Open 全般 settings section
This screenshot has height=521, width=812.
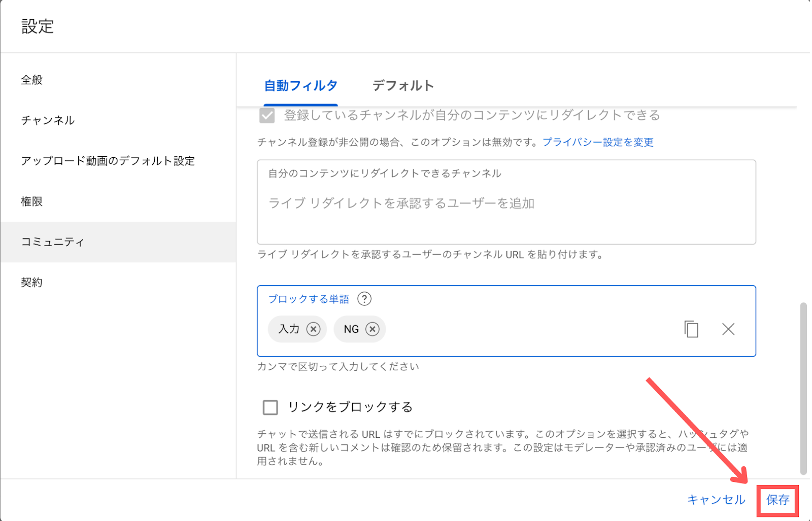tap(118, 80)
